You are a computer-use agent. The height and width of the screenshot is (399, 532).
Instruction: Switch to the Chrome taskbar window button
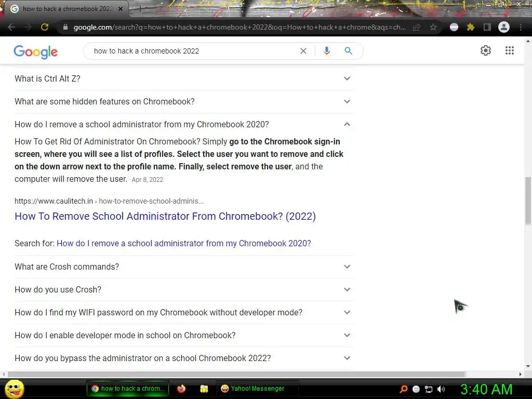[128, 389]
